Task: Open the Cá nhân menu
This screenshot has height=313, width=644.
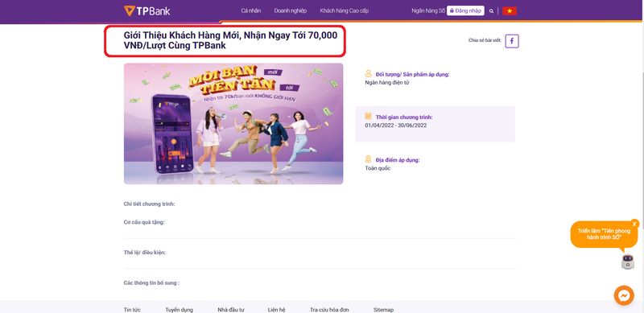Action: [x=251, y=11]
